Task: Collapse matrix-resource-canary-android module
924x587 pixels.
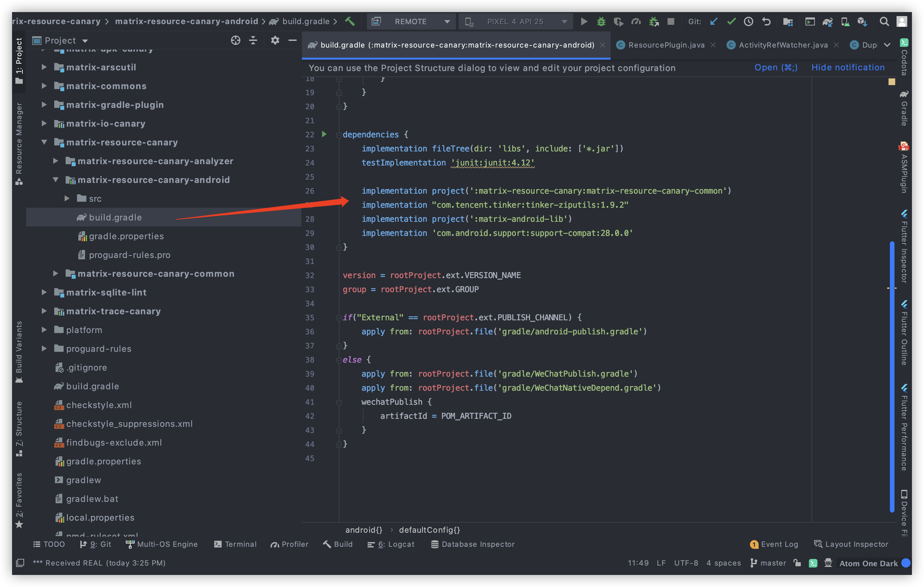Action: click(56, 180)
